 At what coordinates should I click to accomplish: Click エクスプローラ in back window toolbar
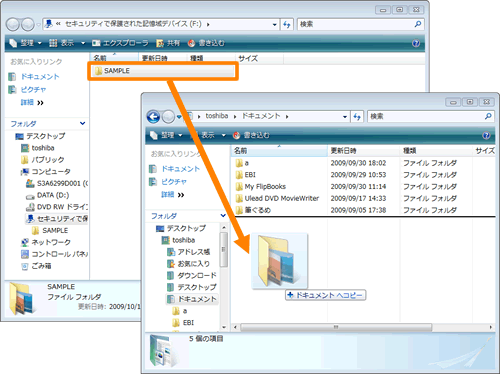coord(120,43)
